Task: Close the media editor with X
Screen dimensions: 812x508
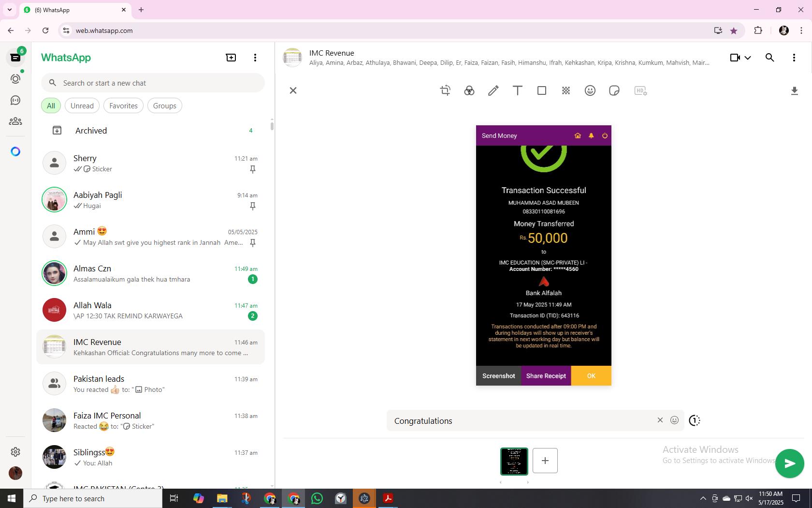Action: 293,90
